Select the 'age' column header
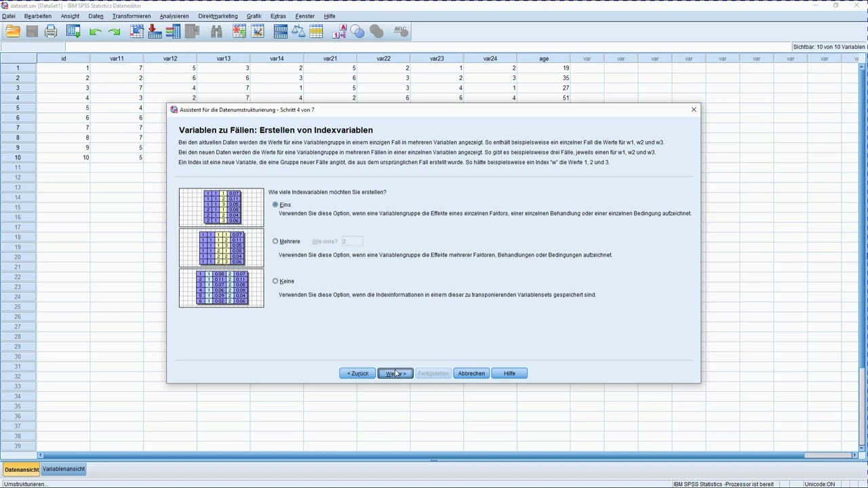868x488 pixels. [544, 58]
